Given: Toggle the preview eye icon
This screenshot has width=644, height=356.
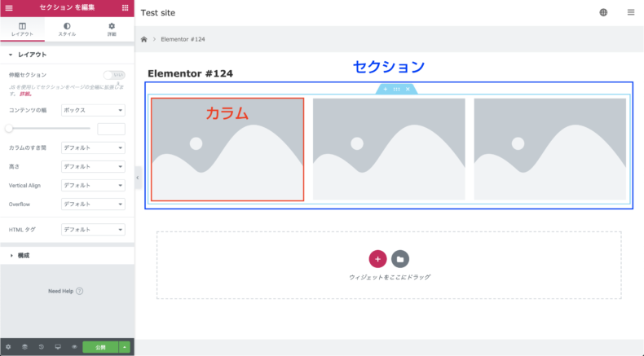Looking at the screenshot, I should (74, 347).
